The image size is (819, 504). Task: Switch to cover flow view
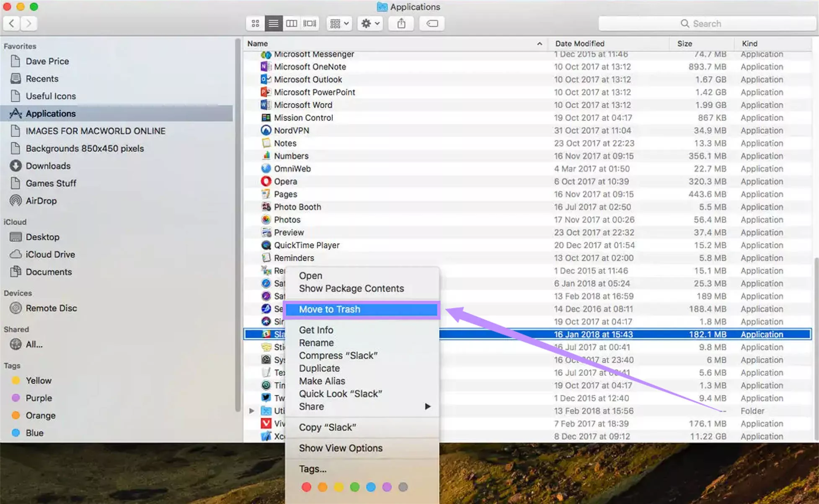click(310, 23)
